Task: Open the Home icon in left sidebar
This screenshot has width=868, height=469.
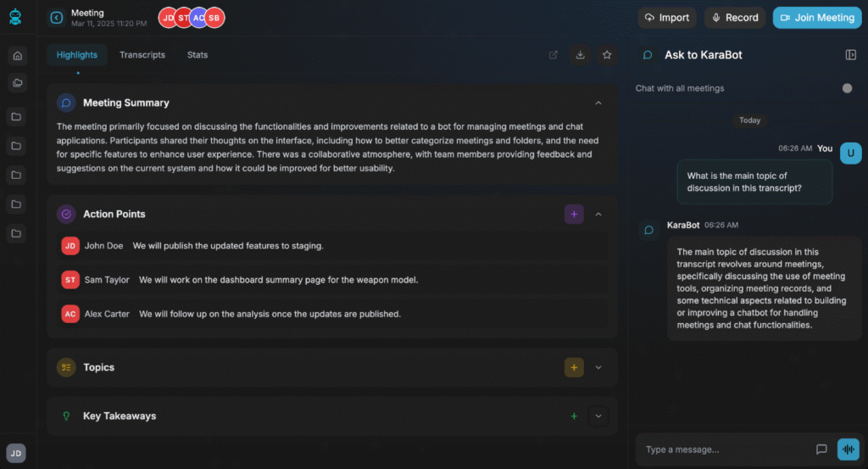Action: [x=17, y=56]
